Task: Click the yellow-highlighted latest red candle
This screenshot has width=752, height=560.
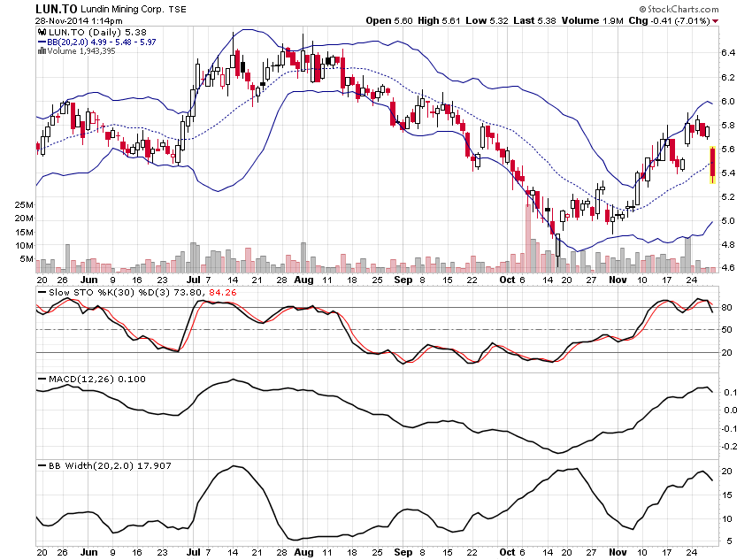Action: click(x=713, y=165)
